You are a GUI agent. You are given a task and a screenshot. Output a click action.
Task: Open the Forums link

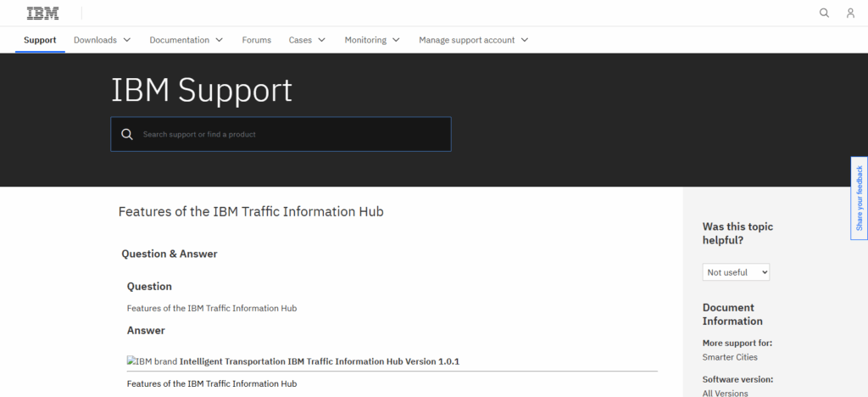click(x=256, y=40)
